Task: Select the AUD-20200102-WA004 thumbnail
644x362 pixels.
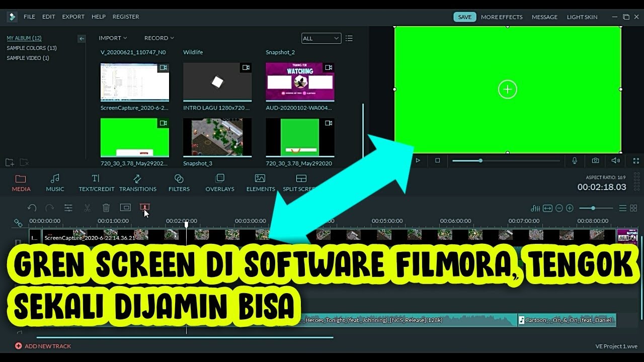Action: (x=300, y=82)
